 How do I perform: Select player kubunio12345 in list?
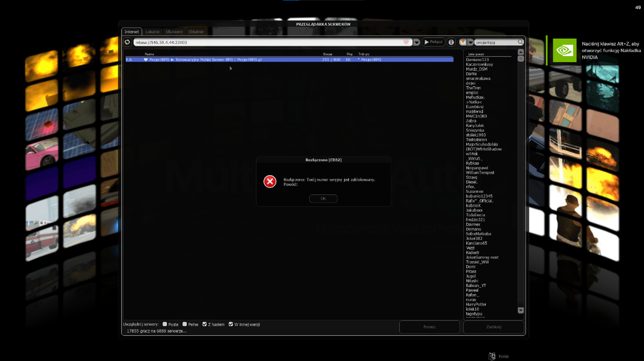[x=479, y=196]
